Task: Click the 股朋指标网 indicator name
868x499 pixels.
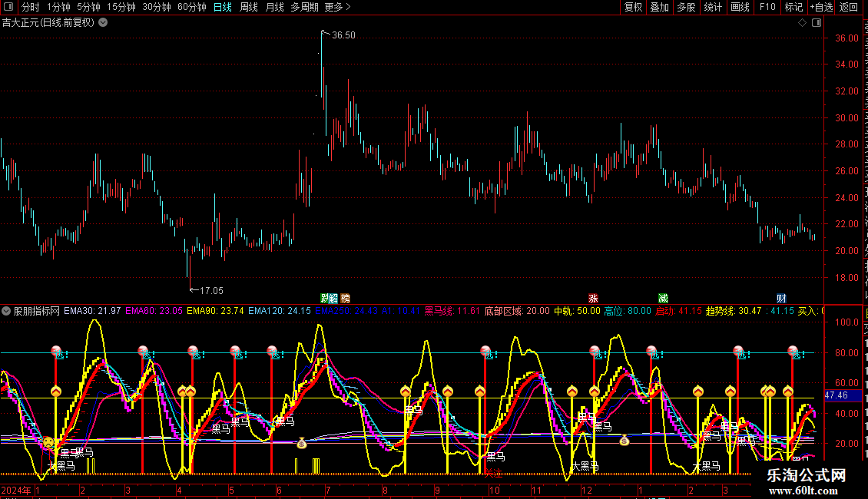Action: click(x=37, y=311)
